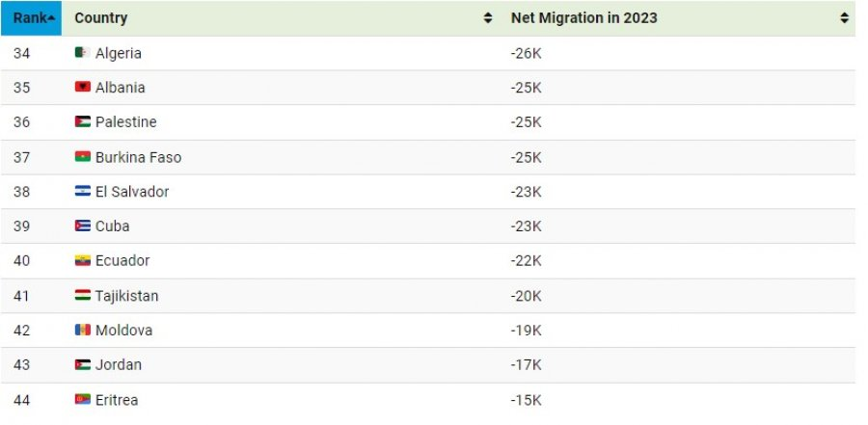This screenshot has width=868, height=425.
Task: Click the Cuba flag icon
Action: point(83,226)
